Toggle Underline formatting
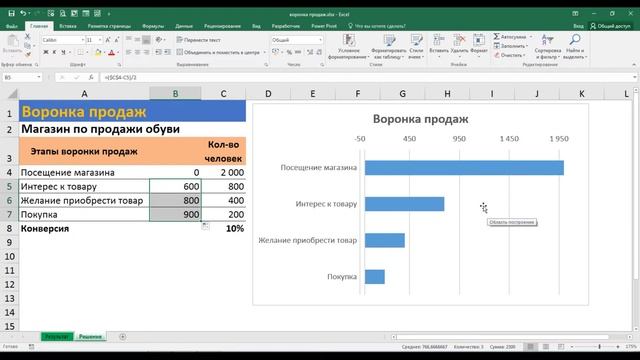Image resolution: width=640 pixels, height=360 pixels. coord(63,52)
